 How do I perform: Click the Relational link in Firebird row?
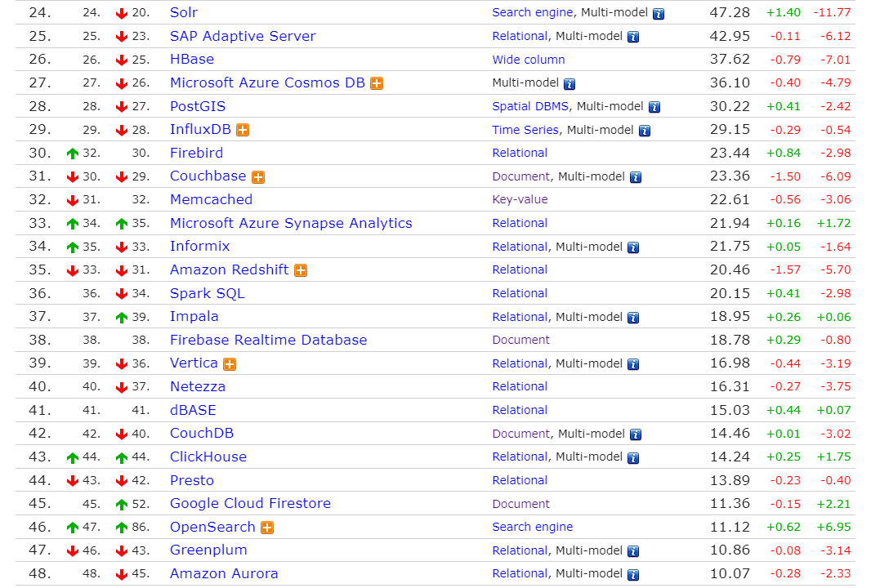point(520,153)
